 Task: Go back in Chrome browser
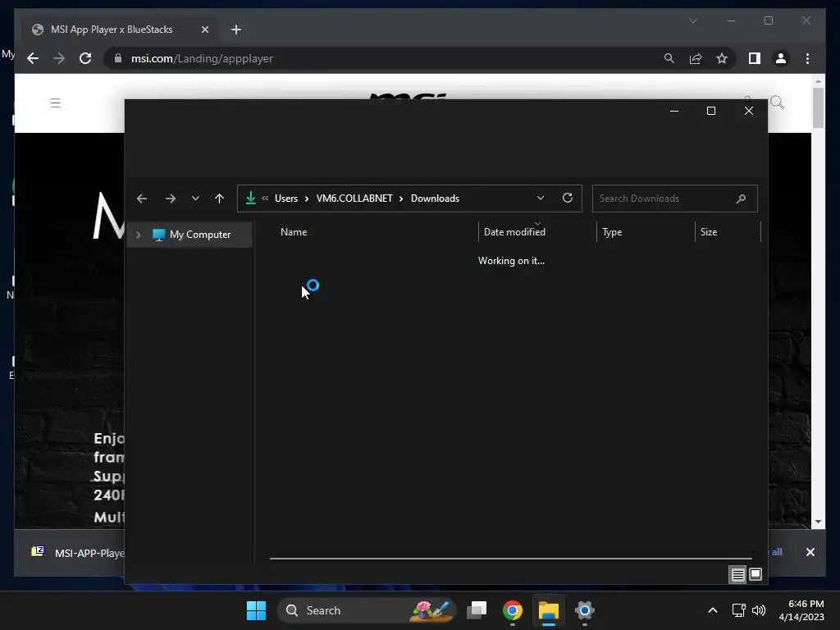pyautogui.click(x=33, y=58)
